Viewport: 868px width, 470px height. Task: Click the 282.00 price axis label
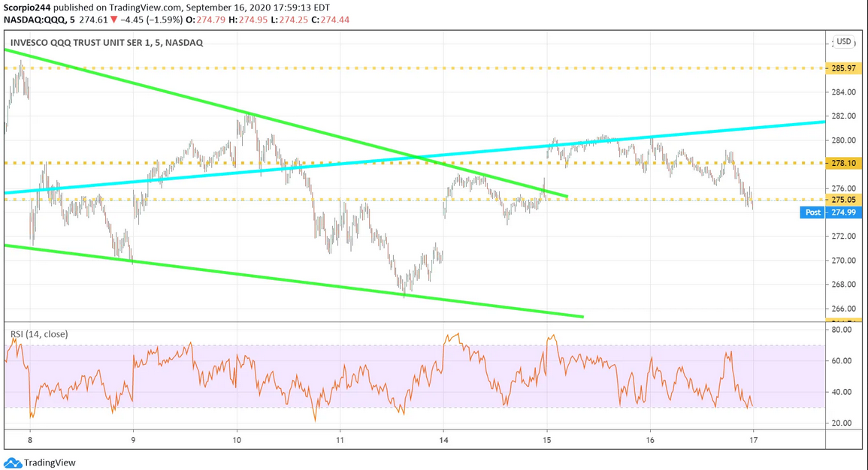click(x=843, y=116)
